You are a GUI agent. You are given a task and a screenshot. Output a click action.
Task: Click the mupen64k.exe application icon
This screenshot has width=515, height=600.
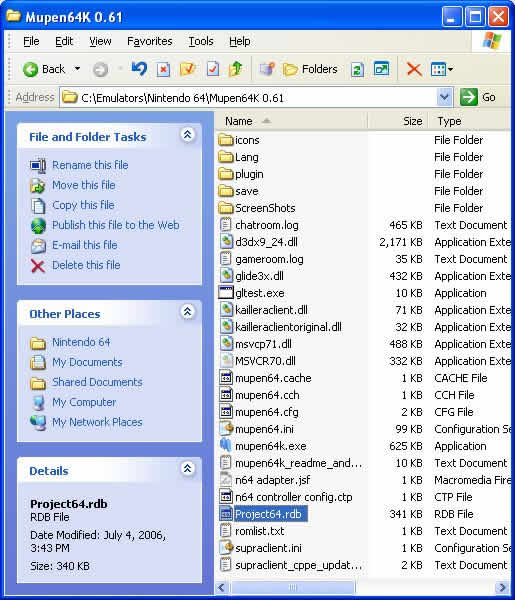[x=226, y=446]
